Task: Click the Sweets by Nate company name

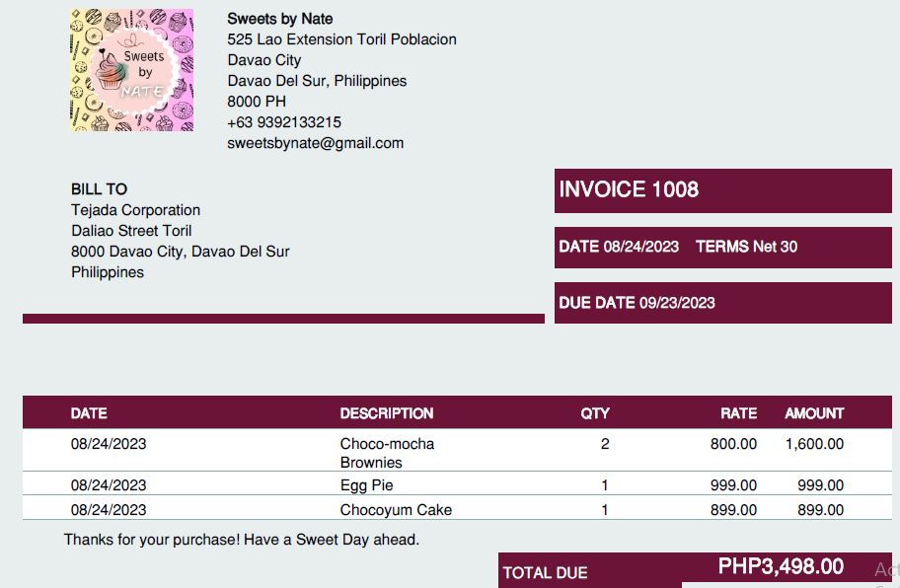Action: [279, 19]
